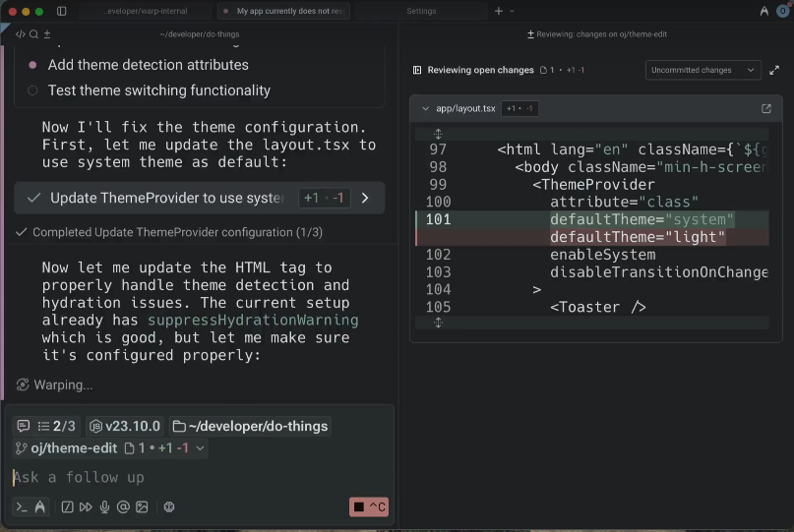Expand the Update ThemeProvider step chevron
794x532 pixels.
[365, 198]
